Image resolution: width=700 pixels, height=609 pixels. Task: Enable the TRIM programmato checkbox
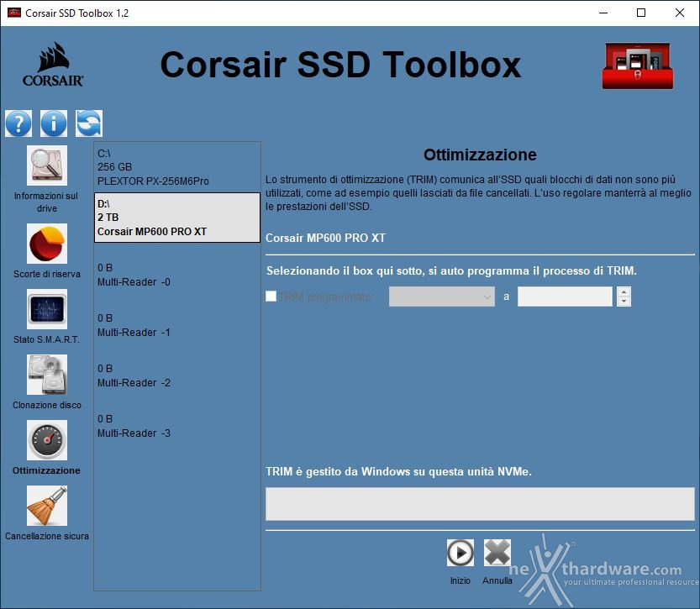271,297
